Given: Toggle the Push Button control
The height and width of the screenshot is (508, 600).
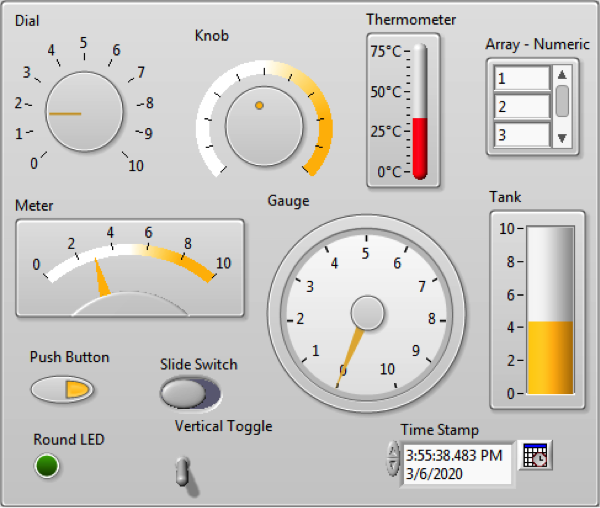Looking at the screenshot, I should click(61, 389).
